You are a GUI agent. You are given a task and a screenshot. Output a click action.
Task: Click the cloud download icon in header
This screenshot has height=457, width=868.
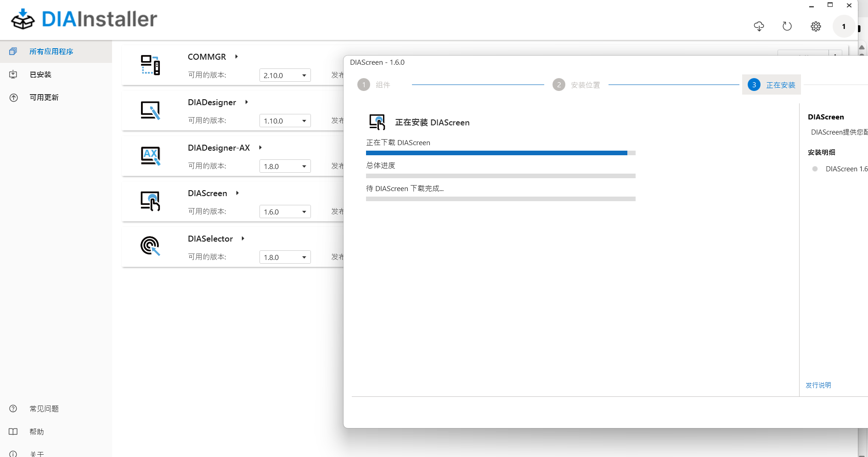click(759, 26)
